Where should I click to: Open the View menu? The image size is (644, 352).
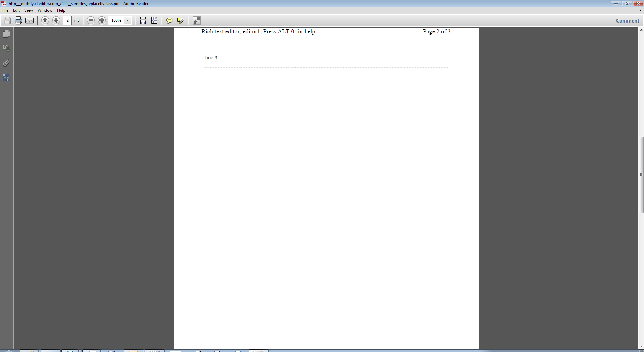coord(29,10)
